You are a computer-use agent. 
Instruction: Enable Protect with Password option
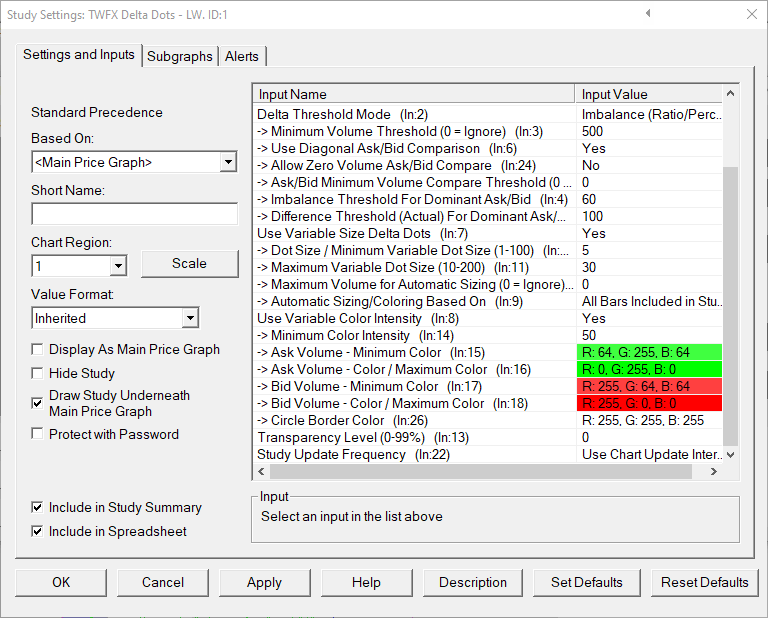pos(38,434)
